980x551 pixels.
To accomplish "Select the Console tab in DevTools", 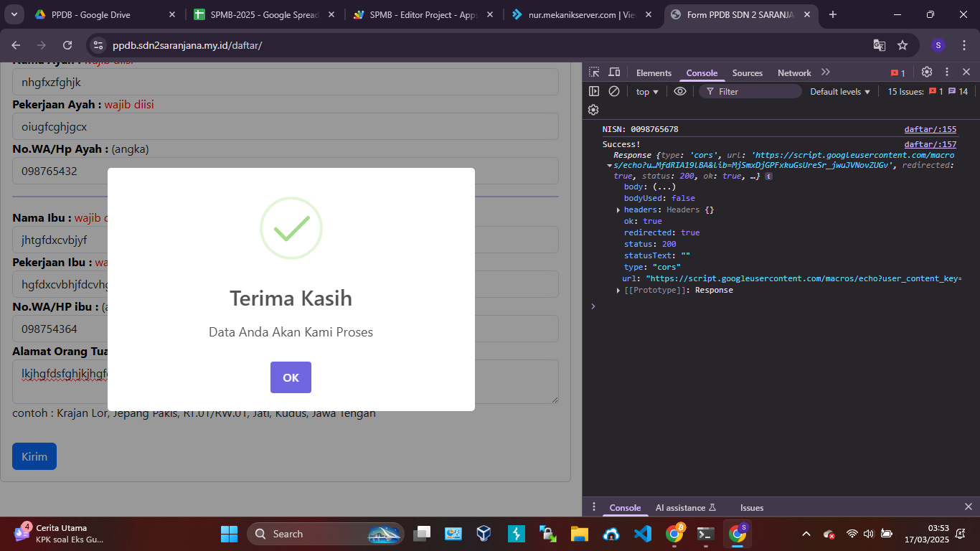I will click(x=702, y=72).
